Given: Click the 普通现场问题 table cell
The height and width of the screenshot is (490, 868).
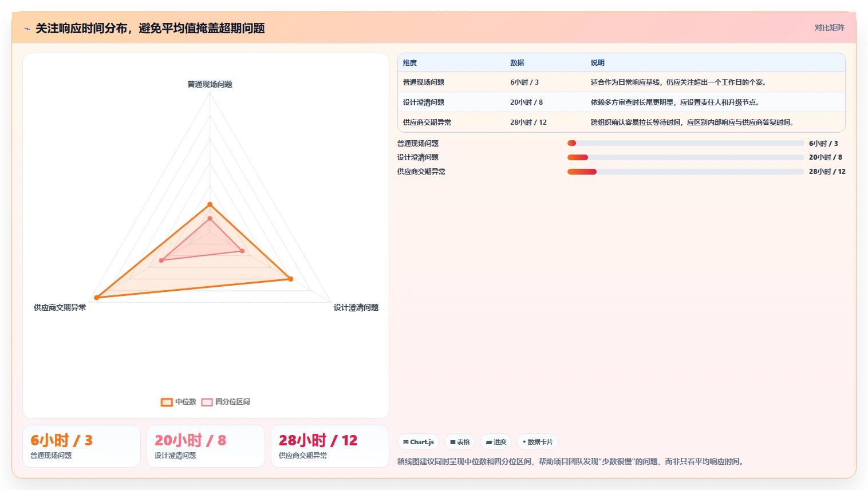Looking at the screenshot, I should click(x=424, y=82).
